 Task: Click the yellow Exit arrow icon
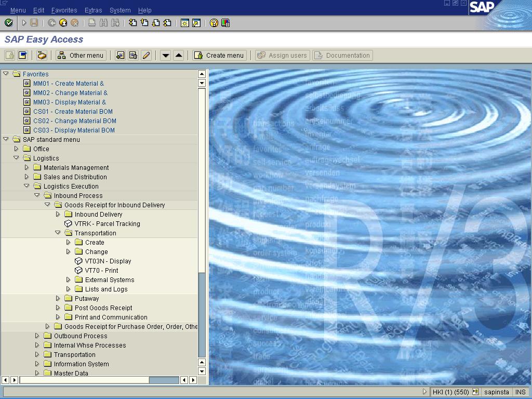(x=63, y=23)
